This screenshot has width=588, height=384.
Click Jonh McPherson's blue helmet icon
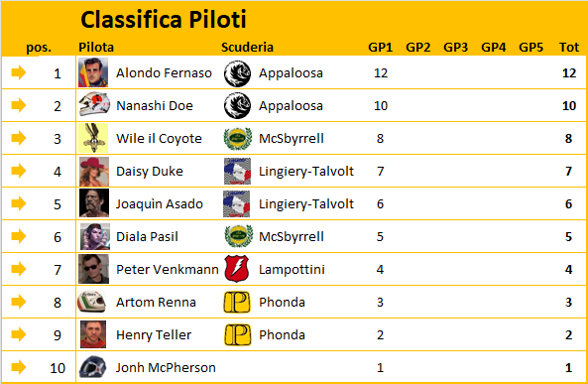pyautogui.click(x=92, y=367)
